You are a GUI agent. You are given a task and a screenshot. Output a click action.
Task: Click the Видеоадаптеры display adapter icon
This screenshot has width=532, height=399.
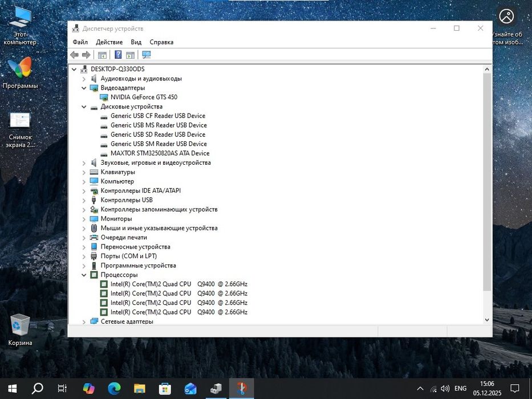click(94, 88)
